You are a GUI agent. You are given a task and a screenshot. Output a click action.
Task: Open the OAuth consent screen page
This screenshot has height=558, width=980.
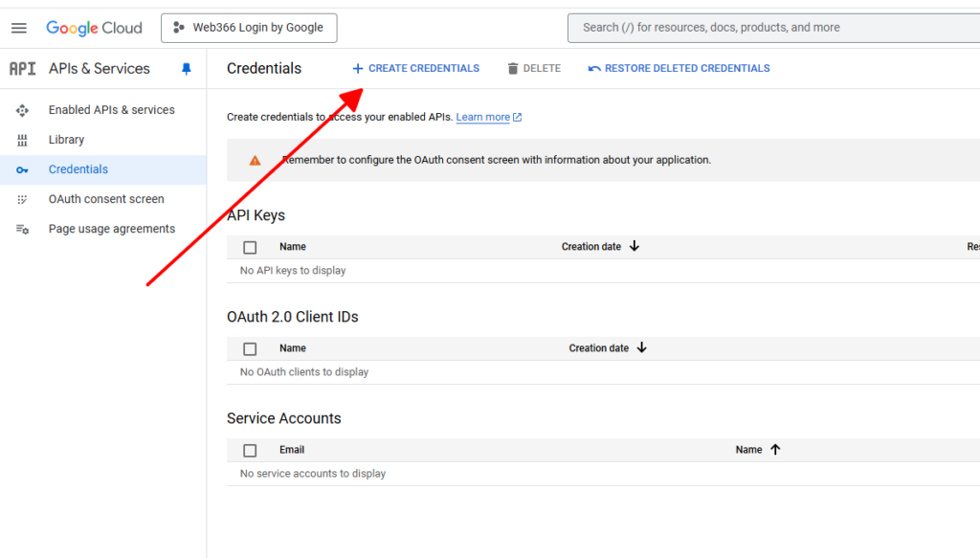click(106, 199)
